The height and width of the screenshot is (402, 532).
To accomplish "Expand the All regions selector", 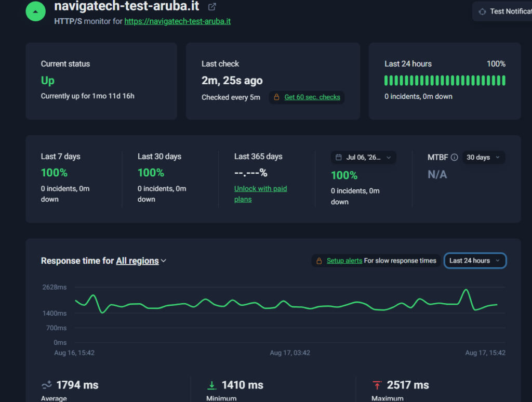I will 141,261.
